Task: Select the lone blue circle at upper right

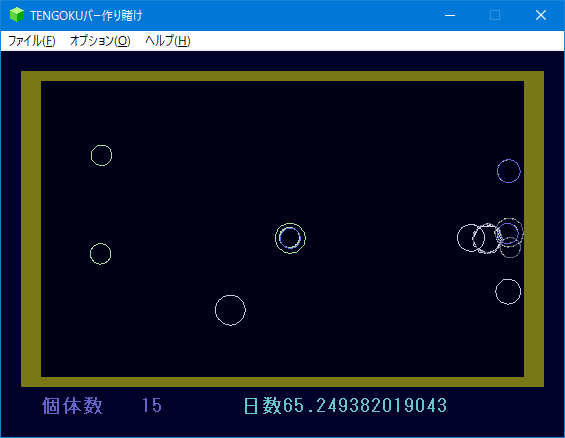Action: pyautogui.click(x=509, y=171)
